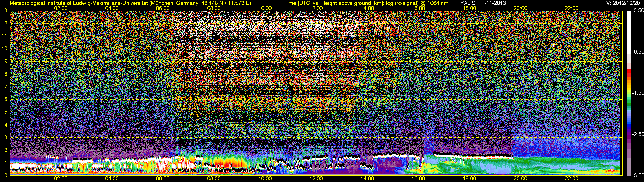The height and width of the screenshot is (182, 644).
Task: Click the '16:00' label on the upper time axis
Action: click(x=418, y=8)
